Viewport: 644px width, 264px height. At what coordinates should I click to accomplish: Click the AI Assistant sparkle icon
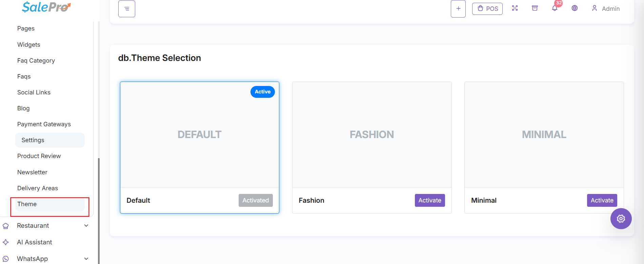point(6,242)
